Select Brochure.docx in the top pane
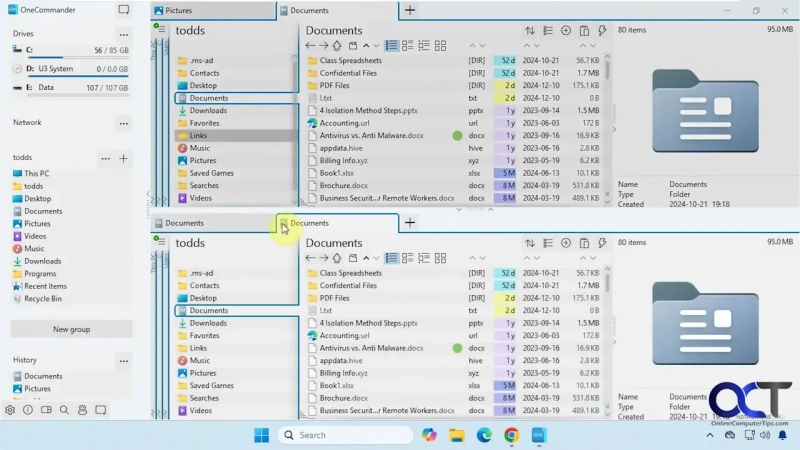 pyautogui.click(x=343, y=185)
